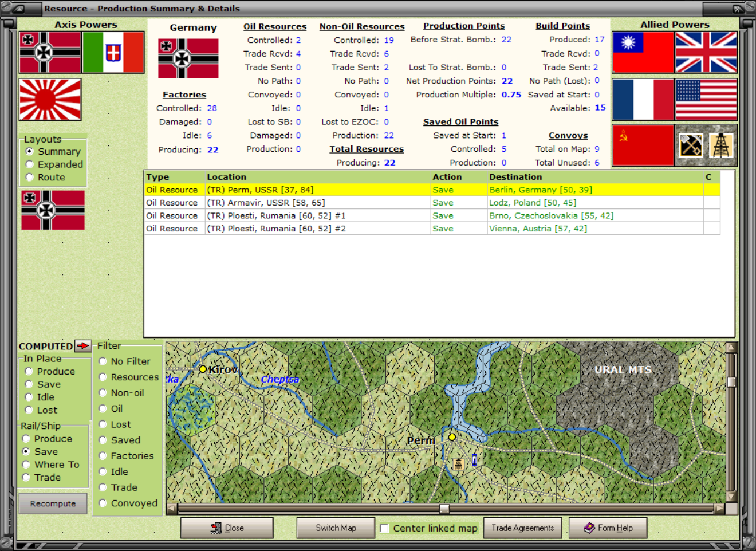The image size is (756, 551).
Task: Click the map horizontal scrollbar left arrow
Action: tap(172, 509)
